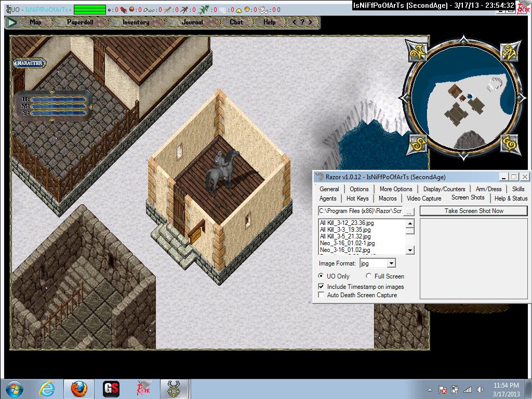Open Firefox from the taskbar

(x=78, y=389)
